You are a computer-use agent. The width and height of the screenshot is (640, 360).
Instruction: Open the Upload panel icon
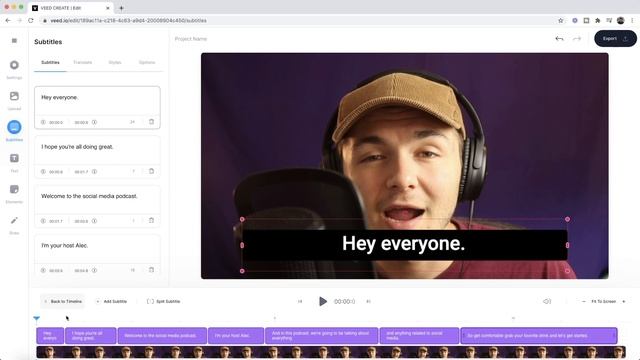pos(14,96)
